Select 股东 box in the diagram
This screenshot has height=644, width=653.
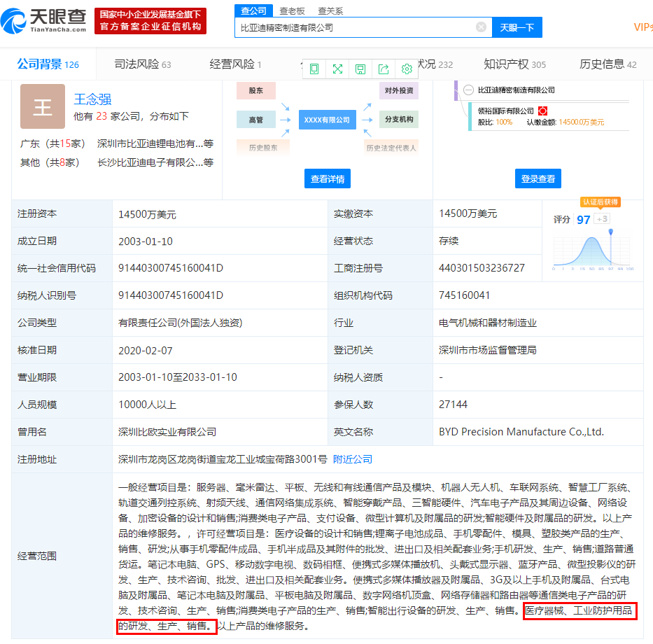[x=256, y=90]
